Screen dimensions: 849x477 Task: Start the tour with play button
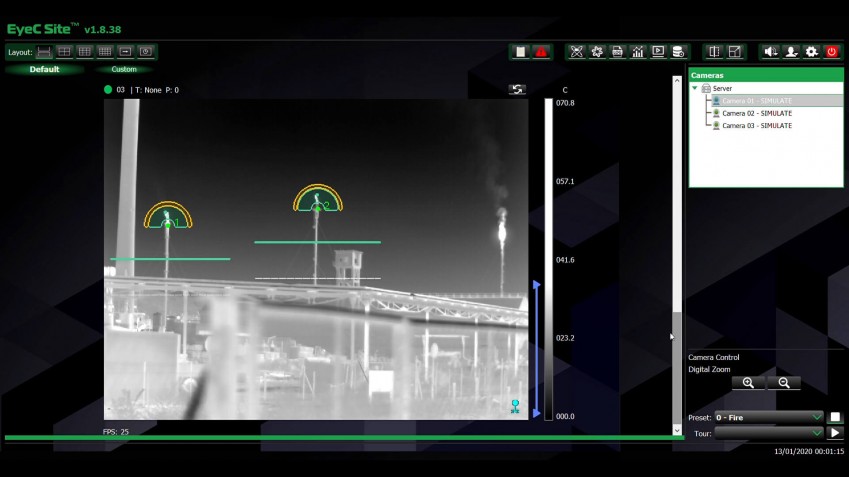click(835, 433)
